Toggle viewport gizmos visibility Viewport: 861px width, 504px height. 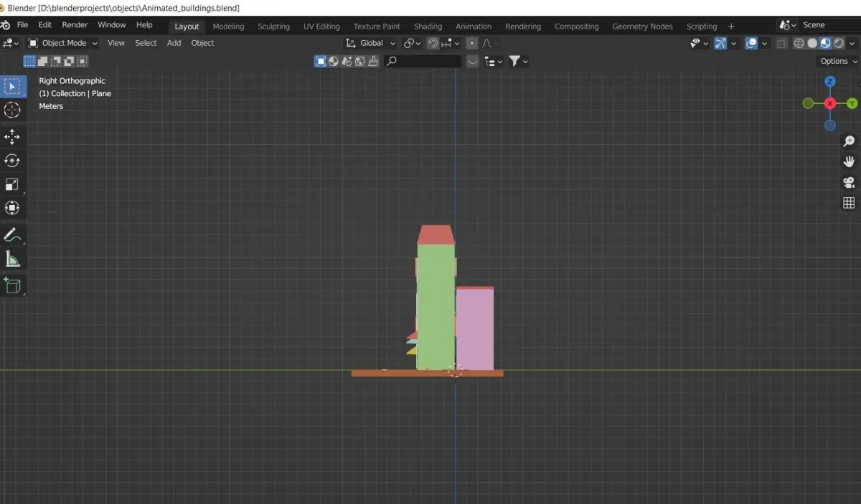(720, 43)
